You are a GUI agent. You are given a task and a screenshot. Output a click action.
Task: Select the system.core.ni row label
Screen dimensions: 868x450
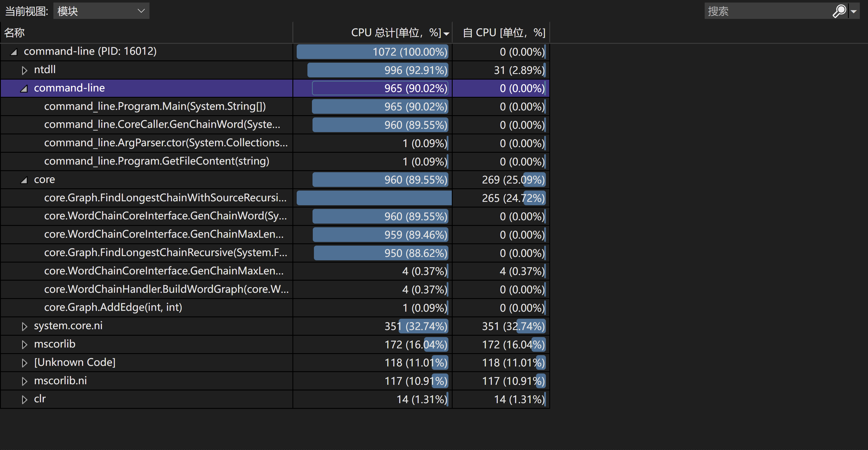coord(68,326)
